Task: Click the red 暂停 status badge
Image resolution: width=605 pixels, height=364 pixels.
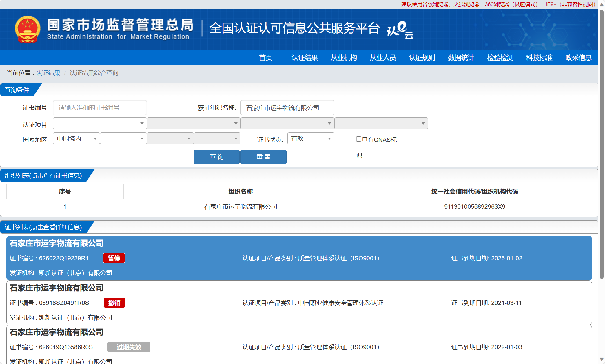Action: 114,258
